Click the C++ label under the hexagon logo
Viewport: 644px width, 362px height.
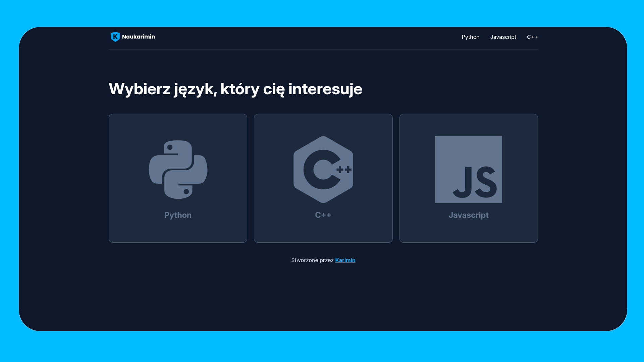(x=323, y=215)
